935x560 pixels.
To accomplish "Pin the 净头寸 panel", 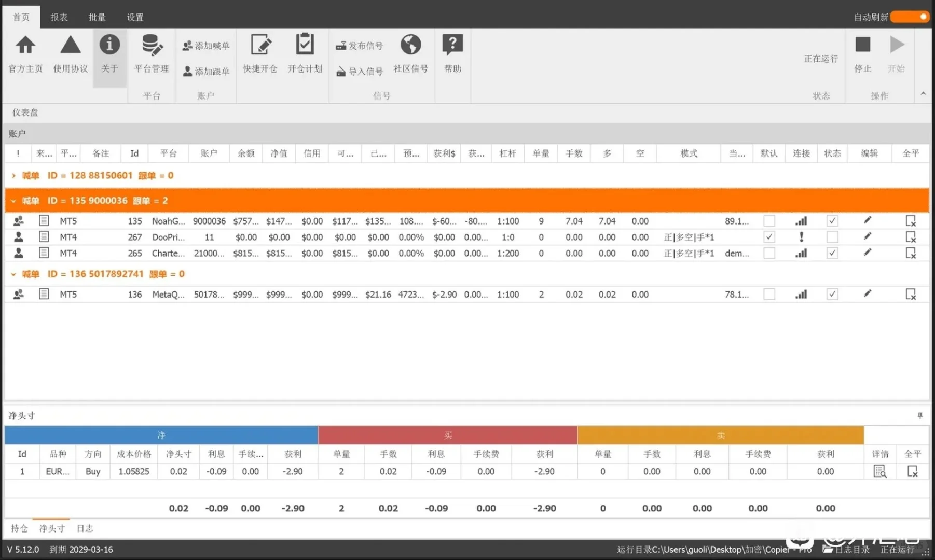I will pyautogui.click(x=920, y=415).
